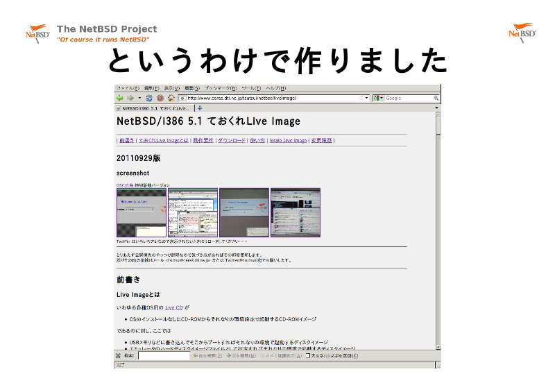Click the red Stop loading icon
Viewport: 555px width, 392px height.
(x=160, y=98)
